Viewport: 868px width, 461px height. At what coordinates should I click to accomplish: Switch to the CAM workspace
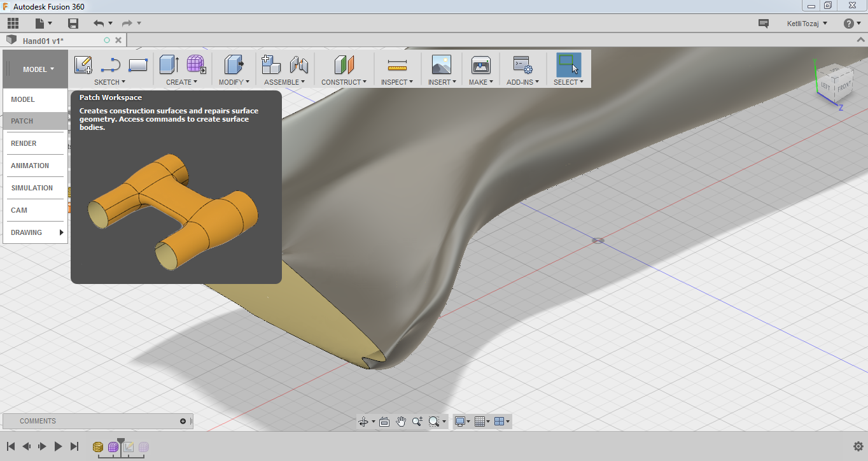[x=35, y=210]
